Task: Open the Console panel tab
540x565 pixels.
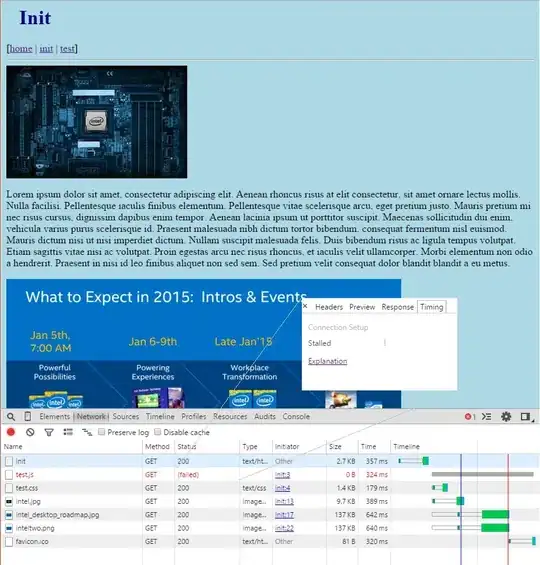Action: pyautogui.click(x=296, y=417)
